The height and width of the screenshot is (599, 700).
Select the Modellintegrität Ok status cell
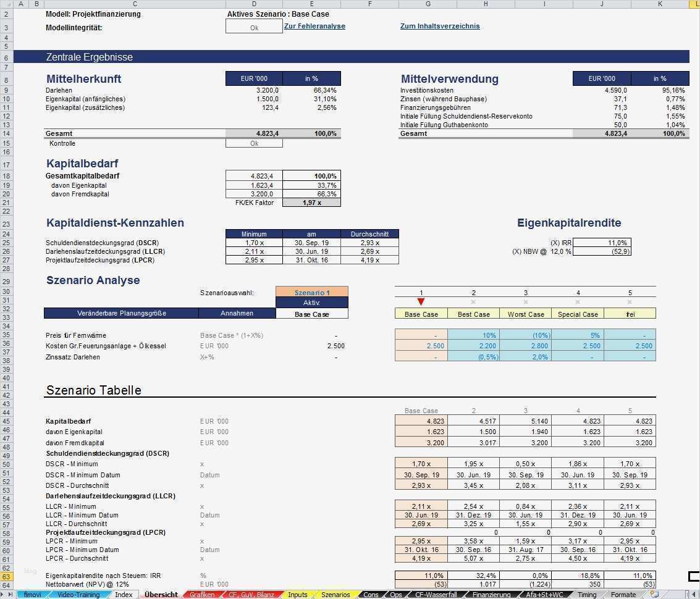click(x=253, y=27)
